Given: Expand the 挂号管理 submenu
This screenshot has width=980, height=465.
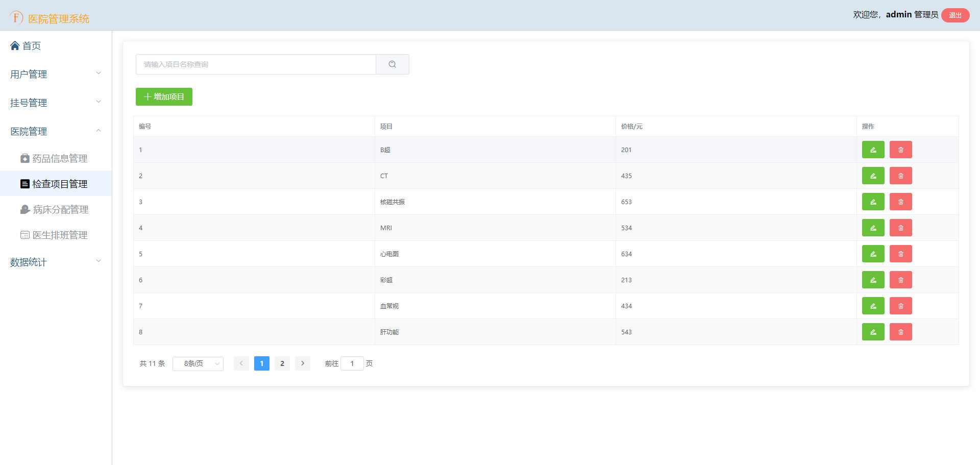Looking at the screenshot, I should pos(56,103).
